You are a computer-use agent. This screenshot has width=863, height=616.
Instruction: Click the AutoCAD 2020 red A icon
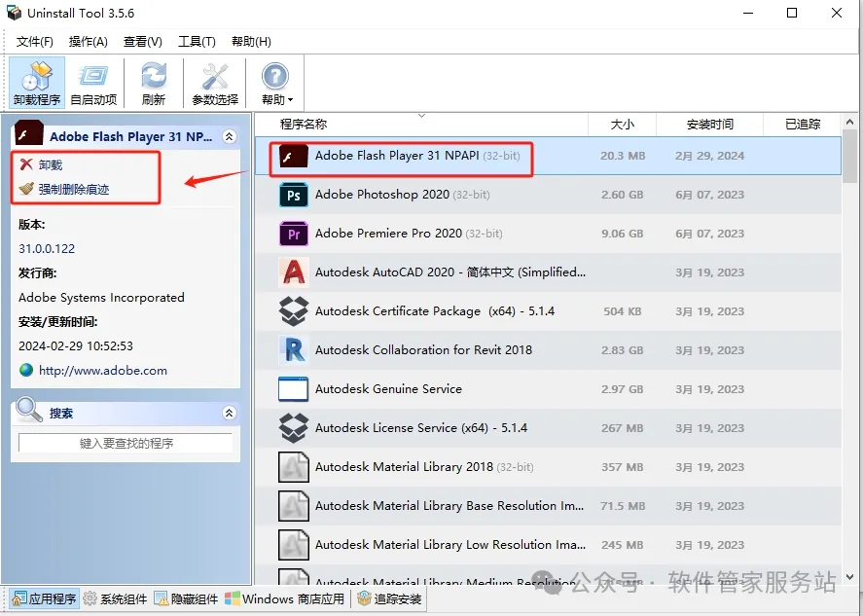(294, 272)
